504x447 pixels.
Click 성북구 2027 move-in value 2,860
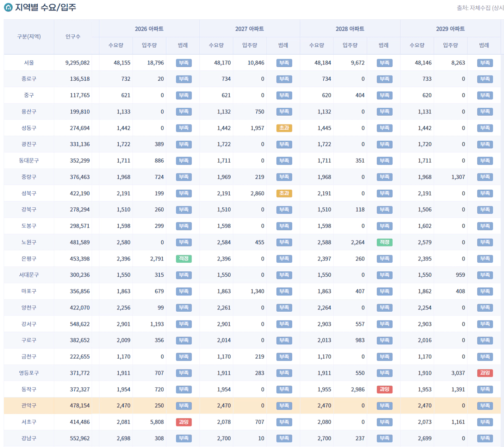pyautogui.click(x=257, y=193)
